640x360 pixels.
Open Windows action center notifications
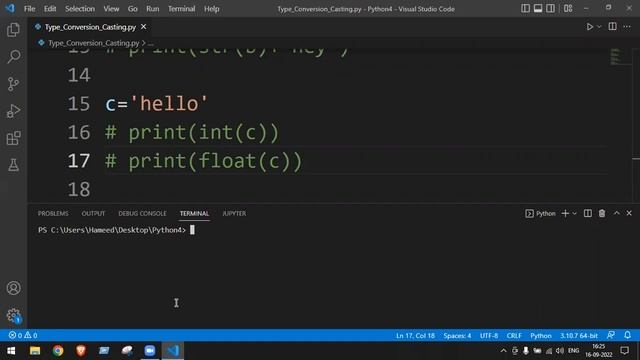pyautogui.click(x=624, y=351)
